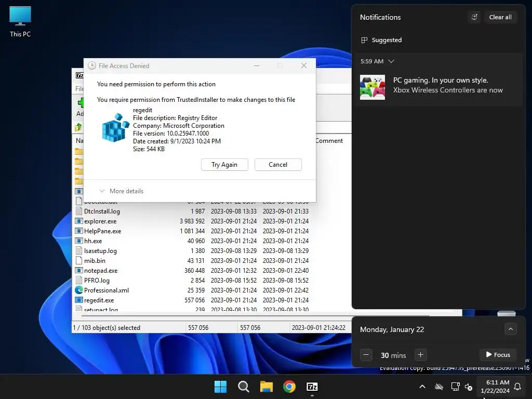Click size 3 983 592 of explorer.exe
Image resolution: width=532 pixels, height=399 pixels.
(x=192, y=221)
